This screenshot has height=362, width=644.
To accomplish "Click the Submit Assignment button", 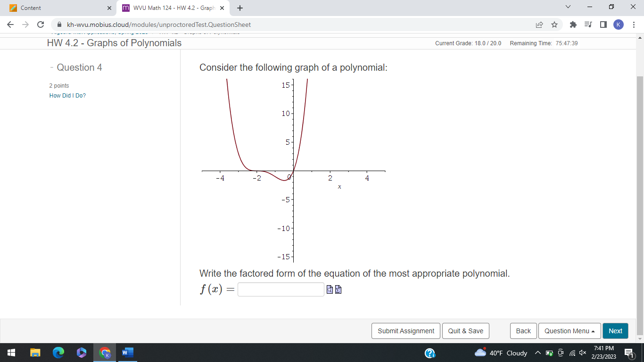I will (x=405, y=330).
